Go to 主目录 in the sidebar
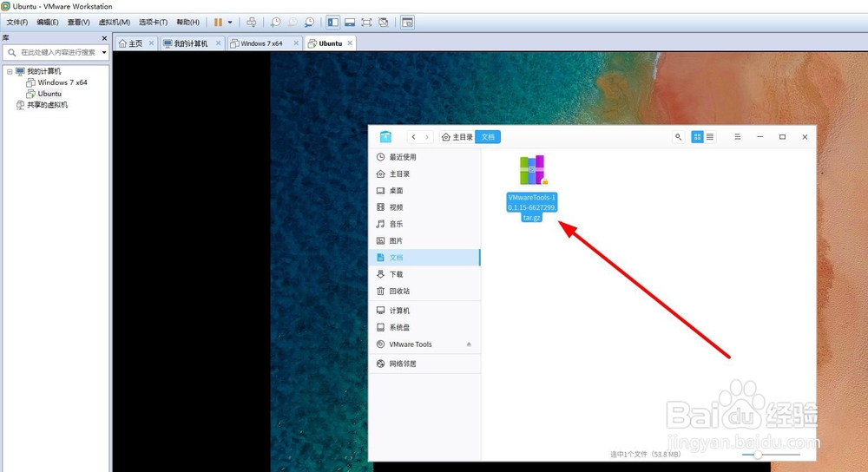 click(424, 174)
